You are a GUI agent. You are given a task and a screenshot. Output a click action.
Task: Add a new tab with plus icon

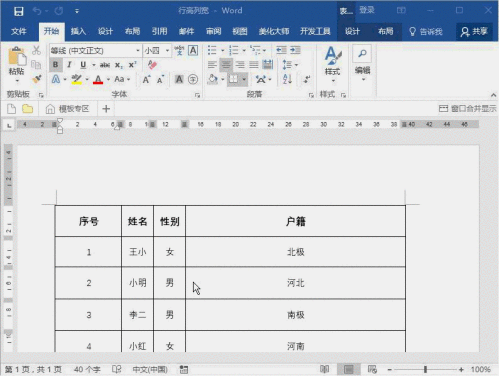click(x=106, y=109)
